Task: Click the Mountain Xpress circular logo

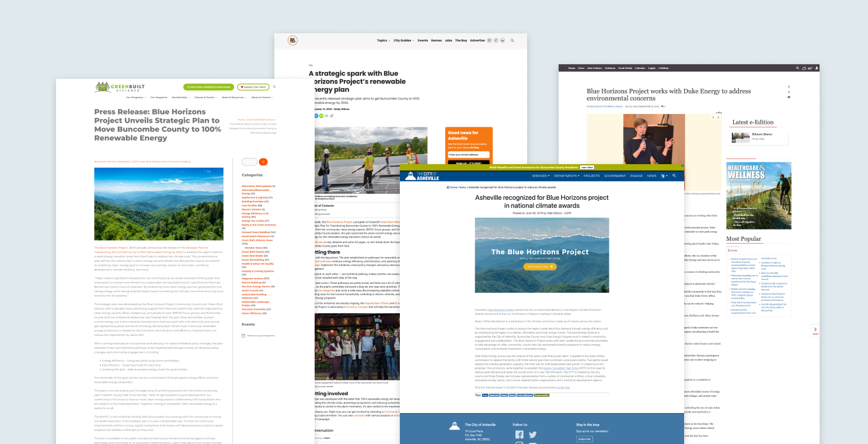Action: pos(292,41)
